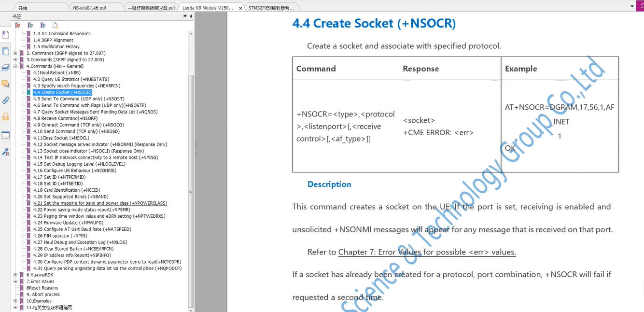Expand 7.Error Values bookmark node
This screenshot has width=644, height=312.
(x=15, y=281)
